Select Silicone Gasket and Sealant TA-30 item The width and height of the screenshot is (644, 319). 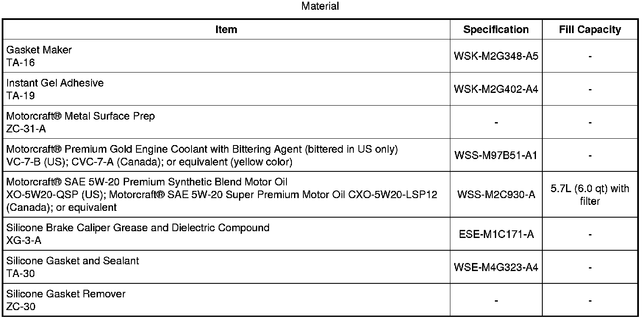[x=72, y=267]
